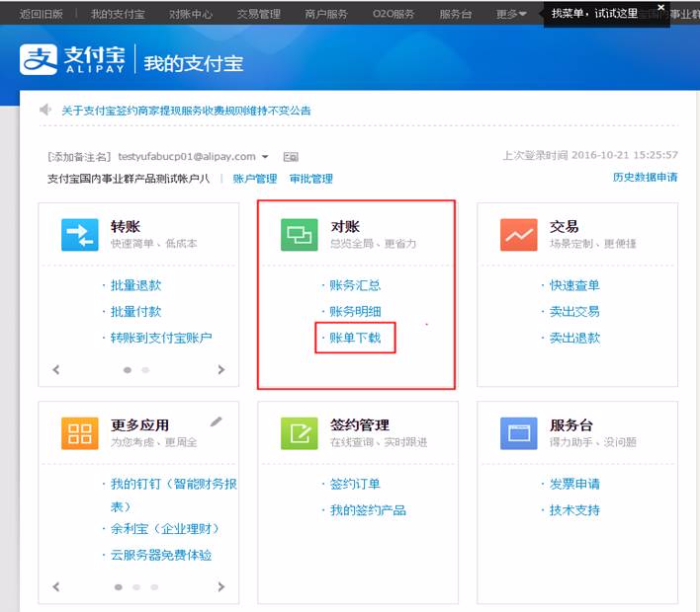This screenshot has height=612, width=700.
Task: Click 返回旧版 in the top bar
Action: click(x=41, y=14)
